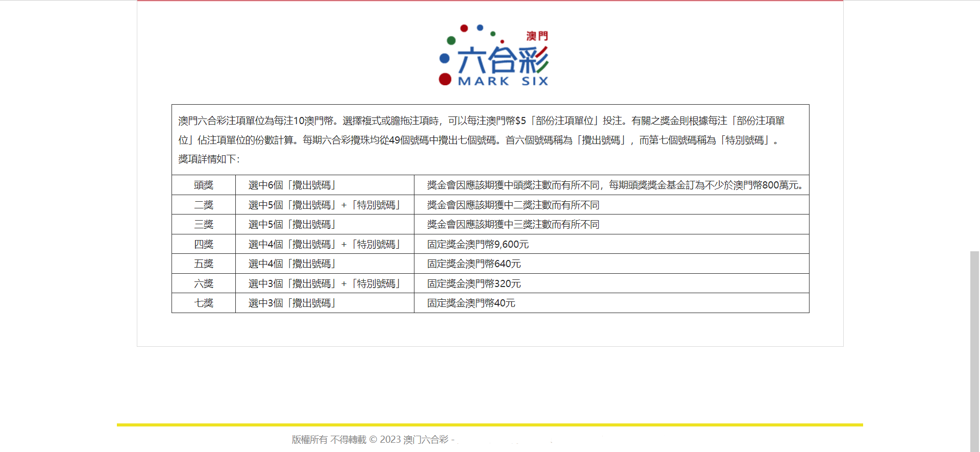980x452 pixels.
Task: Click the 四獎 row label
Action: [204, 244]
